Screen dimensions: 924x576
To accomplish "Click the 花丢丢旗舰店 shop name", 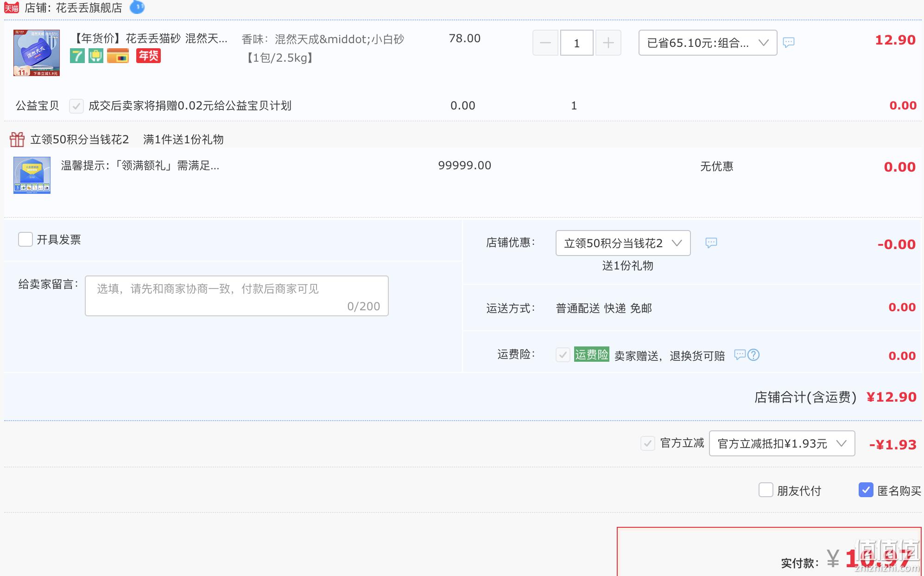I will (x=89, y=8).
